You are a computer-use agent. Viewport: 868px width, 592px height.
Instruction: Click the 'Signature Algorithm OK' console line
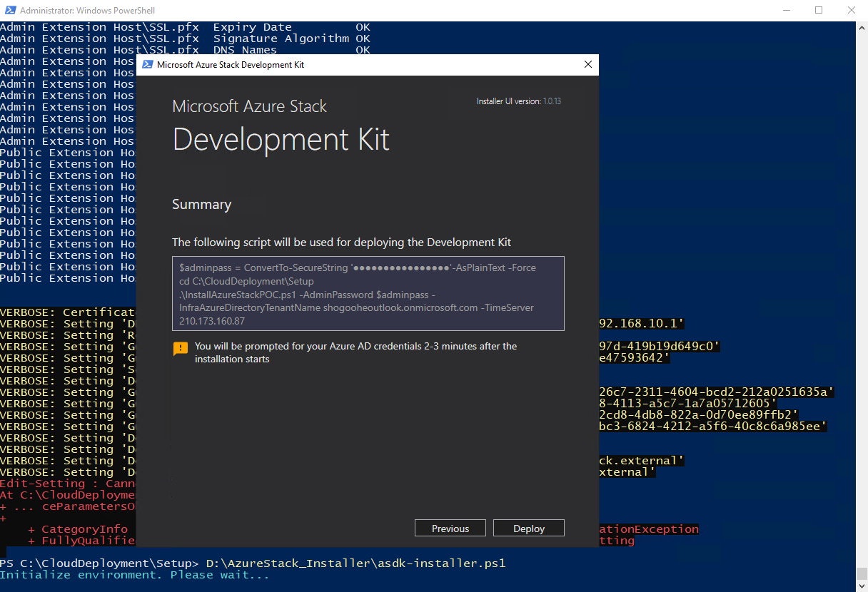click(186, 39)
